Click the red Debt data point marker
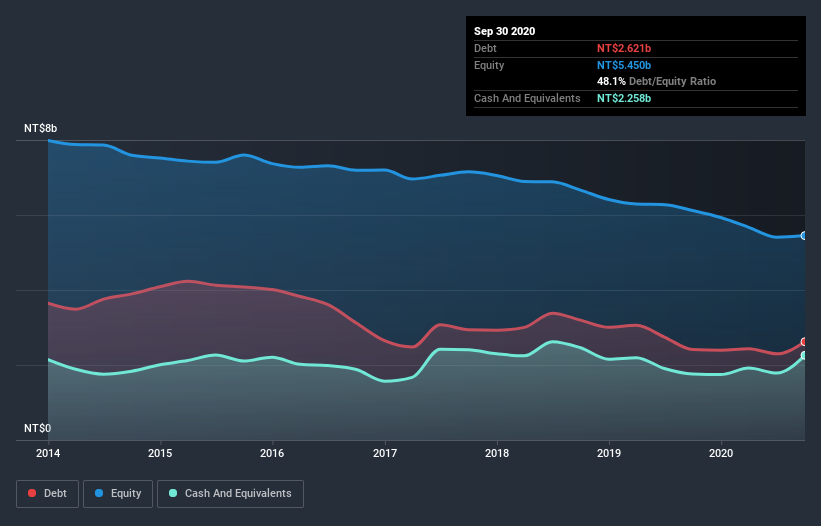This screenshot has width=821, height=526. point(804,342)
